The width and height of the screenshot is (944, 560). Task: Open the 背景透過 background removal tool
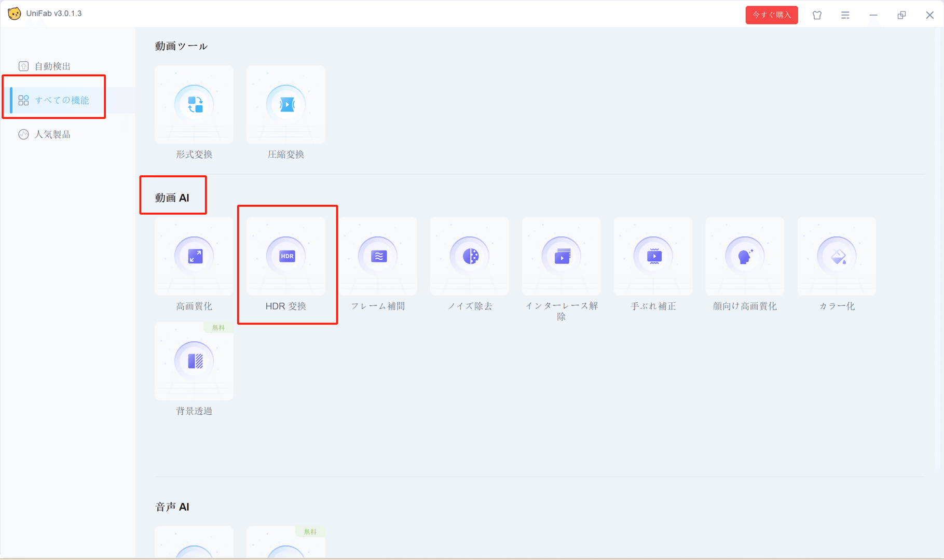tap(194, 361)
